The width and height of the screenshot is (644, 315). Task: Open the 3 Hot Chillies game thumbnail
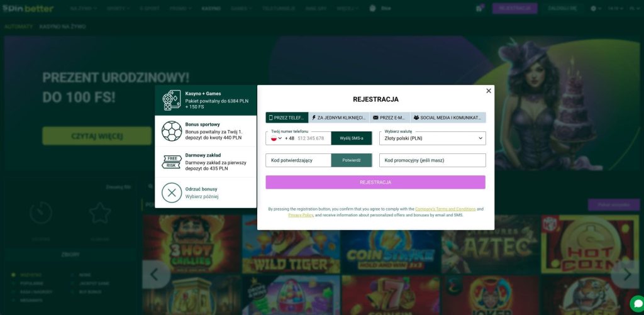[191, 245]
